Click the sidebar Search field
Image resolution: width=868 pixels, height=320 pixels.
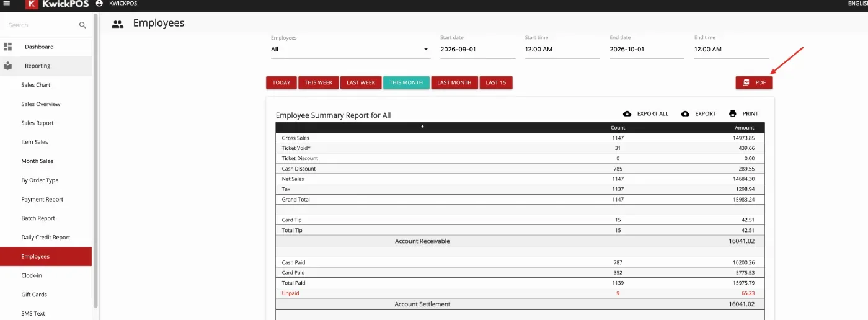(x=41, y=25)
